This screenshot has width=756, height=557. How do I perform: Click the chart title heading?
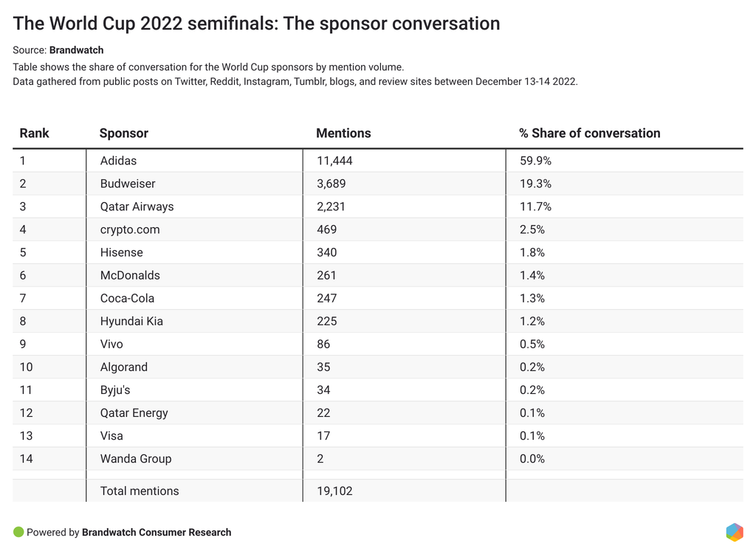coord(256,24)
